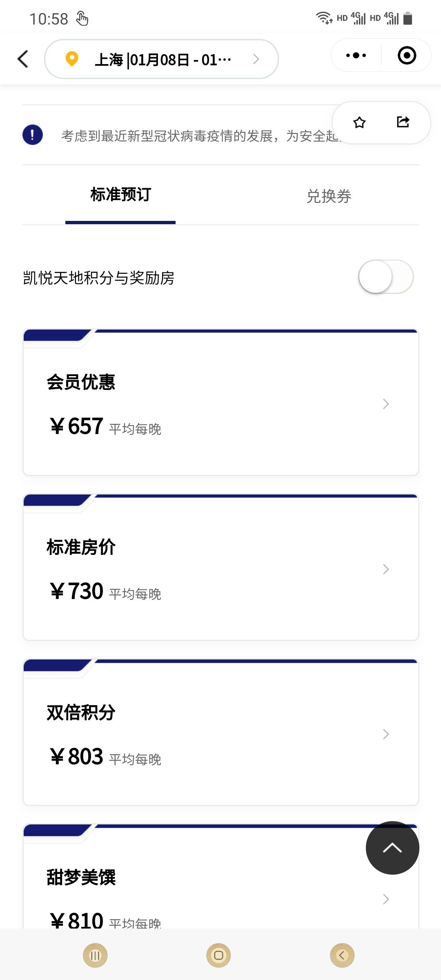
Task: Expand 甜梦美馔 rate chevron
Action: (386, 899)
